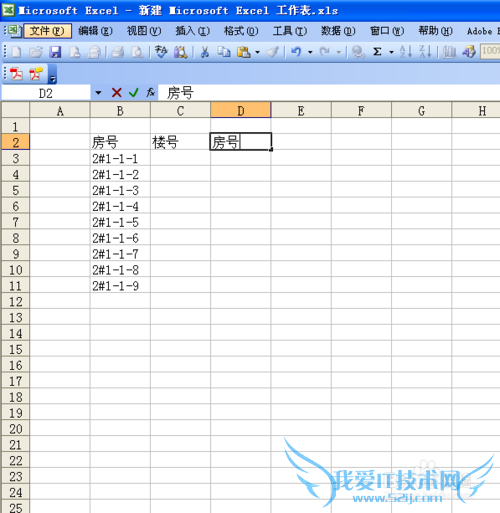This screenshot has height=513, width=500.
Task: Select cell containing 2#1-1-5
Action: pyautogui.click(x=120, y=222)
